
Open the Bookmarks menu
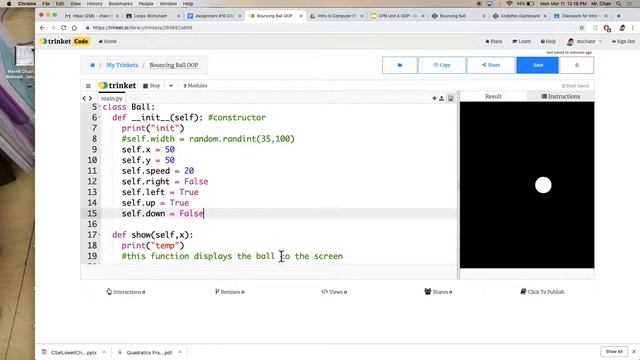click(120, 4)
